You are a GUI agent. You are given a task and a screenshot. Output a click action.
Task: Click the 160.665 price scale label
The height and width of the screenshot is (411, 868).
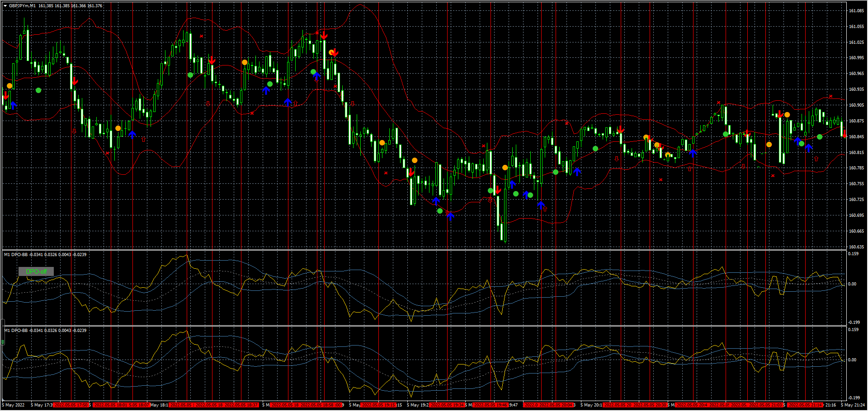click(856, 231)
